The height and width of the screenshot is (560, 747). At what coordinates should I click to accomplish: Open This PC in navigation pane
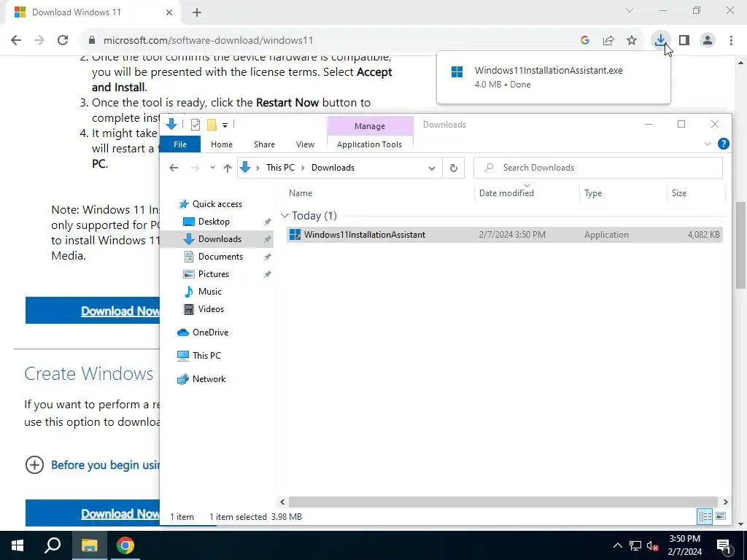(206, 356)
